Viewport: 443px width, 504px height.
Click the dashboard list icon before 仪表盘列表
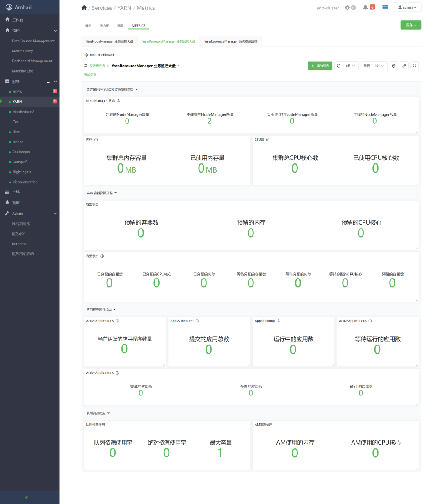[86, 66]
